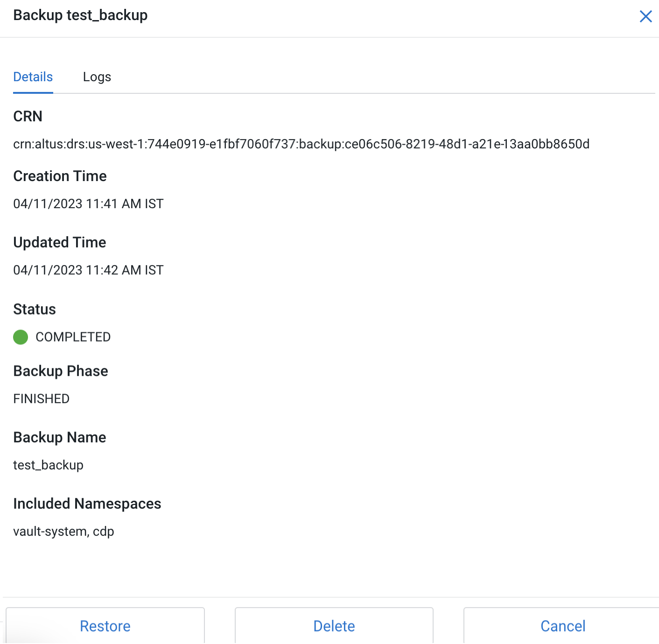Close the Backup test_backup dialog
The height and width of the screenshot is (644, 659).
point(646,16)
